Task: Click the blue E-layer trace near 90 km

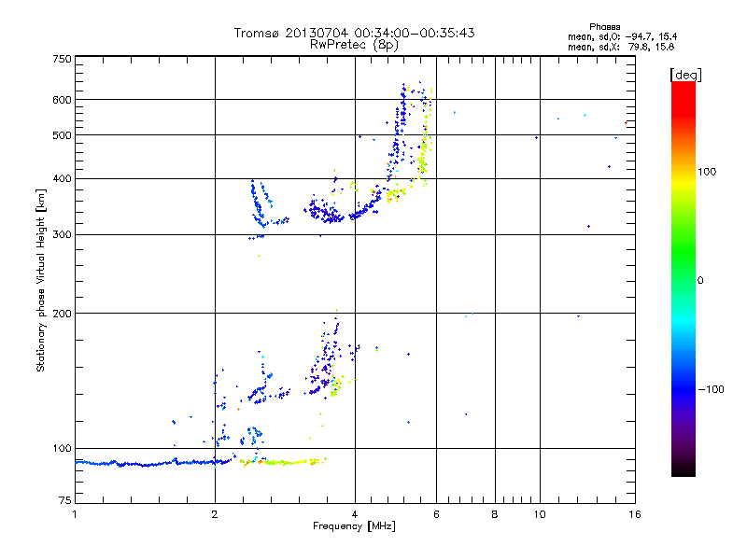Action: (x=152, y=463)
